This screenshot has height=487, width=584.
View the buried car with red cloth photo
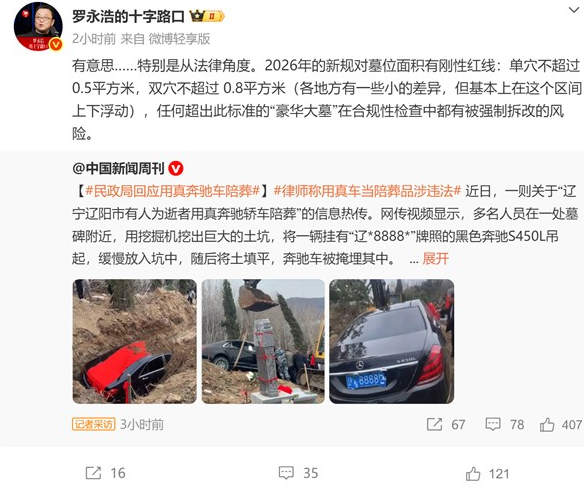tap(134, 341)
